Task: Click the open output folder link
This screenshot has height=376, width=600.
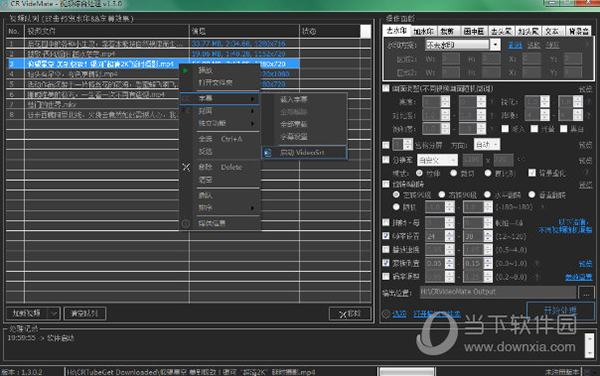Action: pos(437,314)
